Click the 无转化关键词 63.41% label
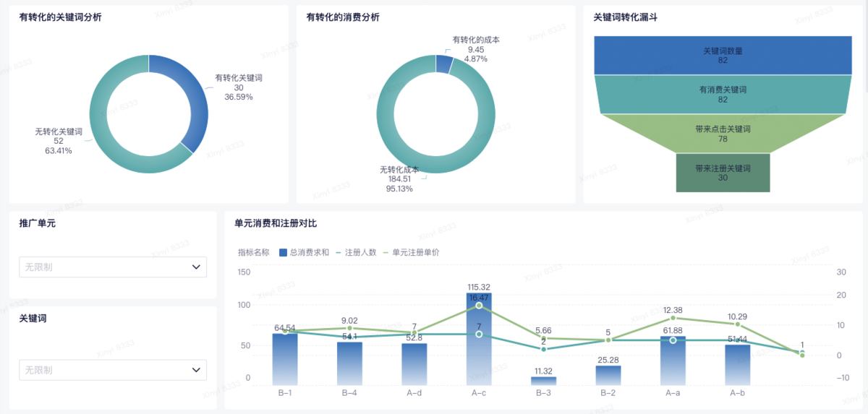This screenshot has height=414, width=868. point(59,141)
